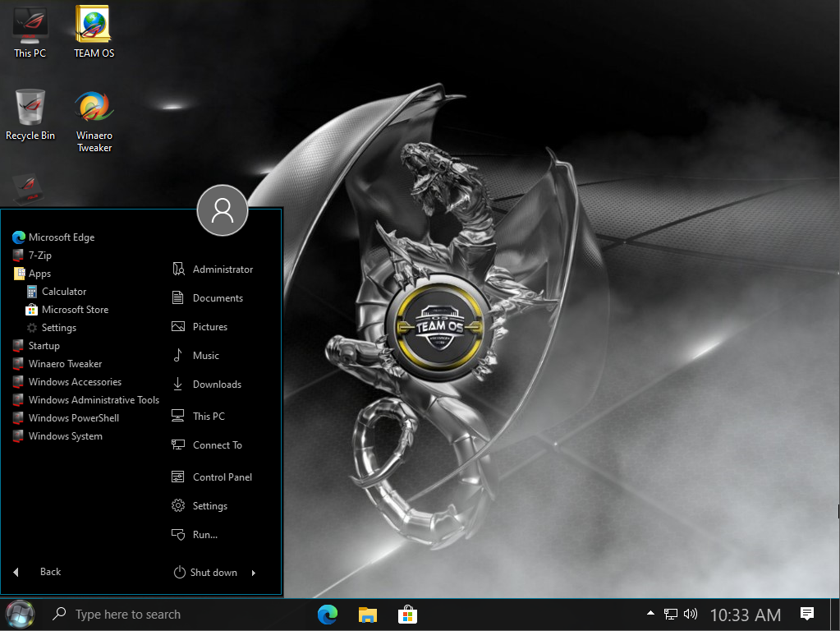The height and width of the screenshot is (631, 840).
Task: Open Settings in right Start menu column
Action: pos(200,506)
